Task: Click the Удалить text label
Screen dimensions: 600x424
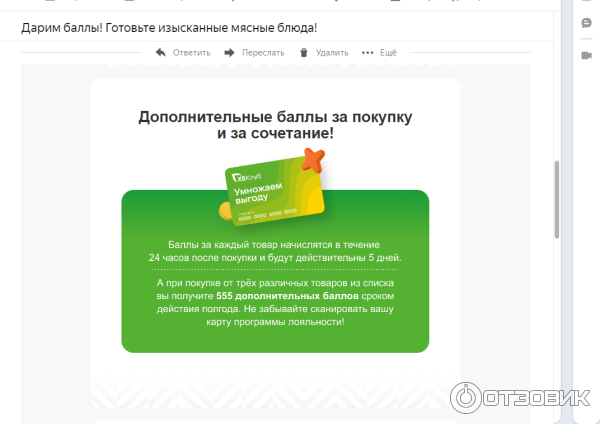Action: [332, 52]
